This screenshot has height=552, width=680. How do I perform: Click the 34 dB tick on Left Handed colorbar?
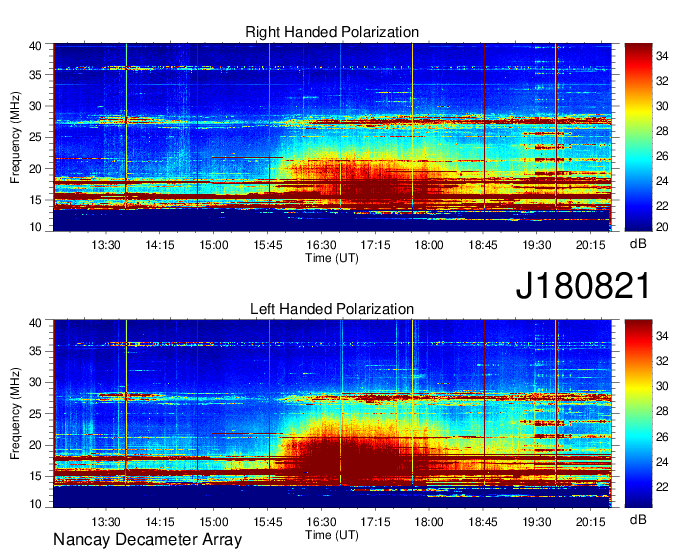click(x=662, y=336)
